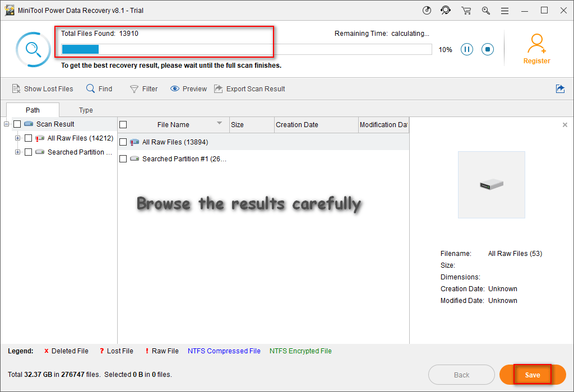Check All Raw Files (13894) list checkbox
574x392 pixels.
[x=123, y=142]
